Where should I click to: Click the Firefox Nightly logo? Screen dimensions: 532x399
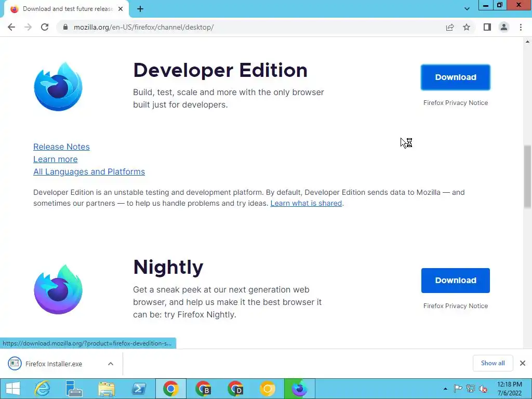[58, 289]
